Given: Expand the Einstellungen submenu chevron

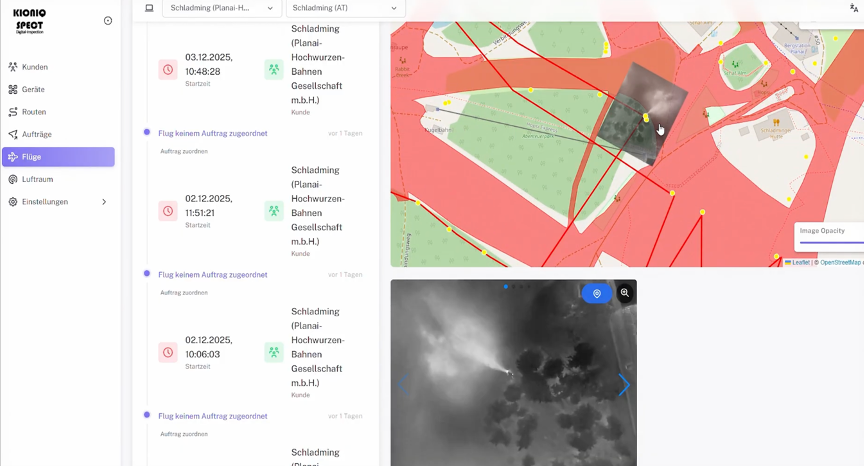Looking at the screenshot, I should (104, 202).
